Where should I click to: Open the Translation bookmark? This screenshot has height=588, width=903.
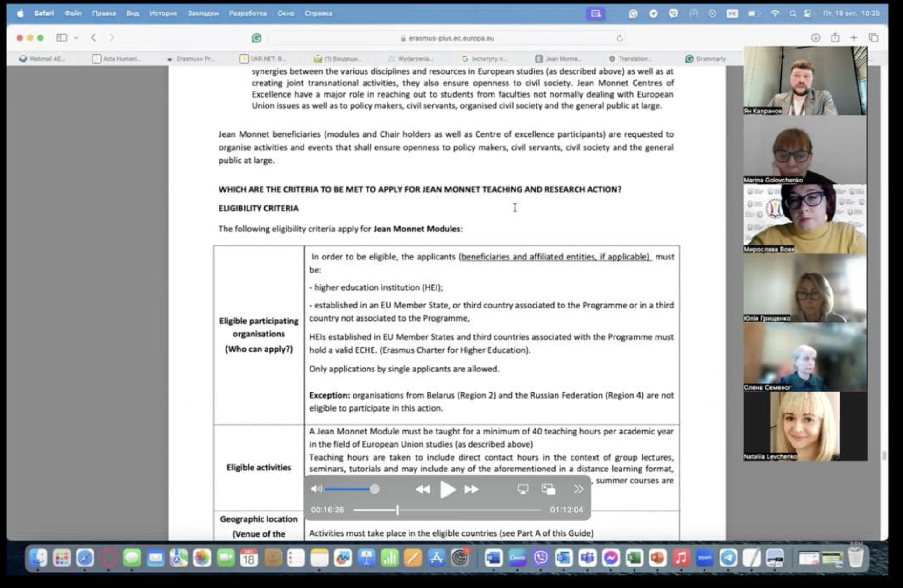(630, 59)
